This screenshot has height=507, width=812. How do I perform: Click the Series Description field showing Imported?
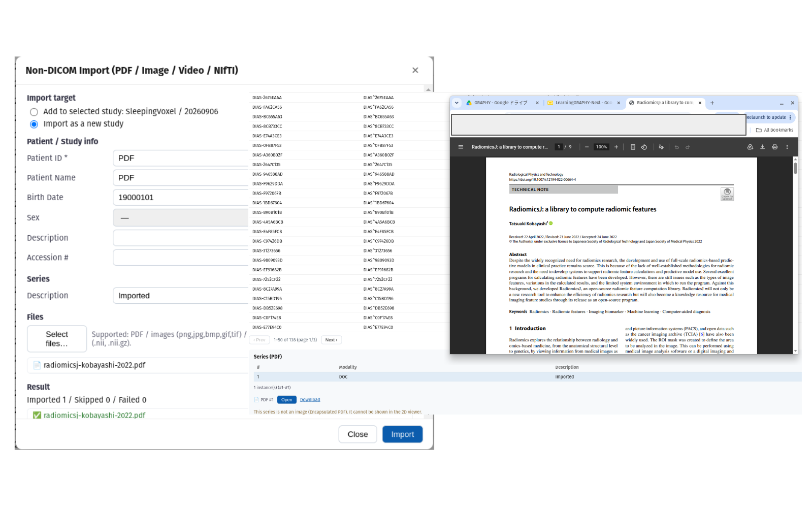tap(181, 296)
